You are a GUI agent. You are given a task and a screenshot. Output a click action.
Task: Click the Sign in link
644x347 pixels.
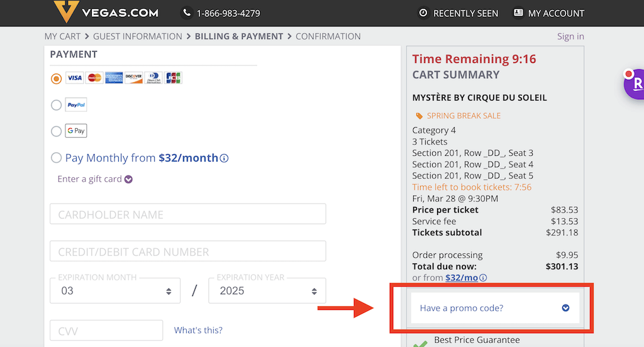pyautogui.click(x=570, y=36)
